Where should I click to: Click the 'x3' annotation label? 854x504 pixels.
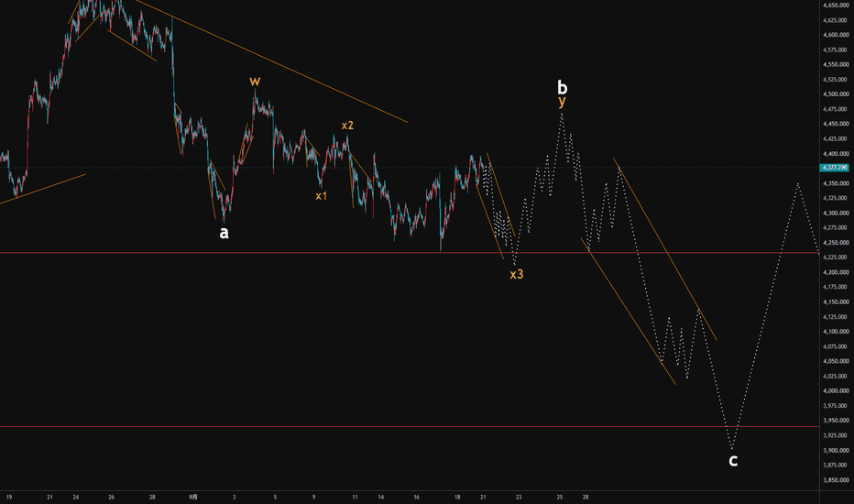[x=516, y=274]
